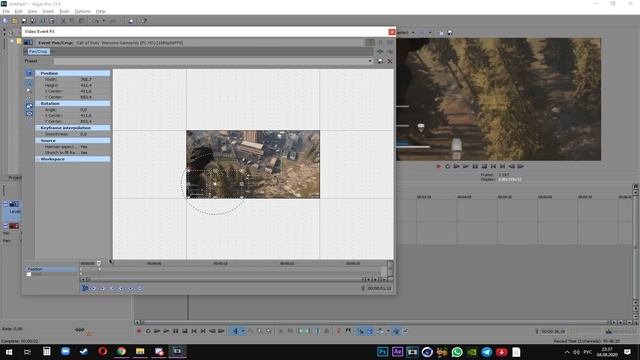This screenshot has width=640, height=360.
Task: Jump to First Keyframe
Action: point(94,288)
